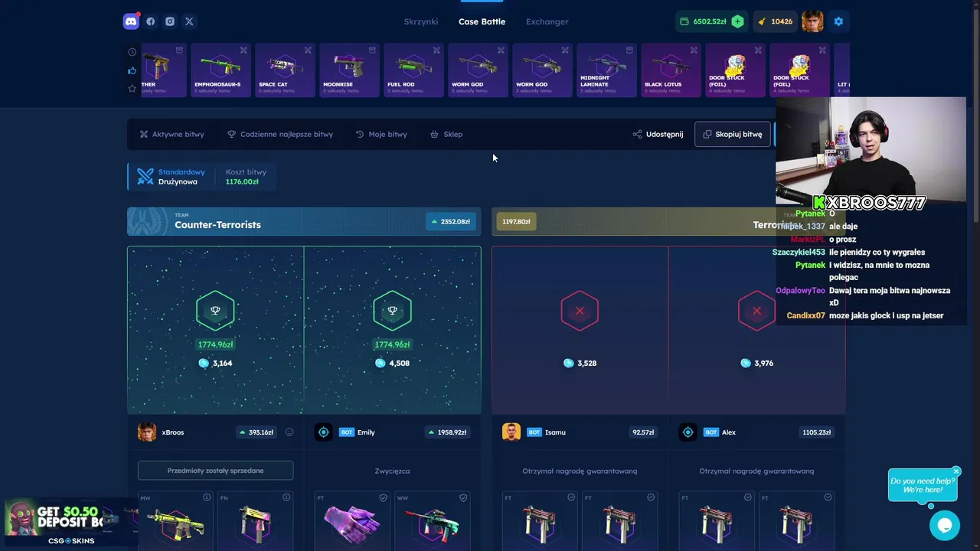Open bot Emily's avatar
The image size is (980, 551).
click(324, 432)
